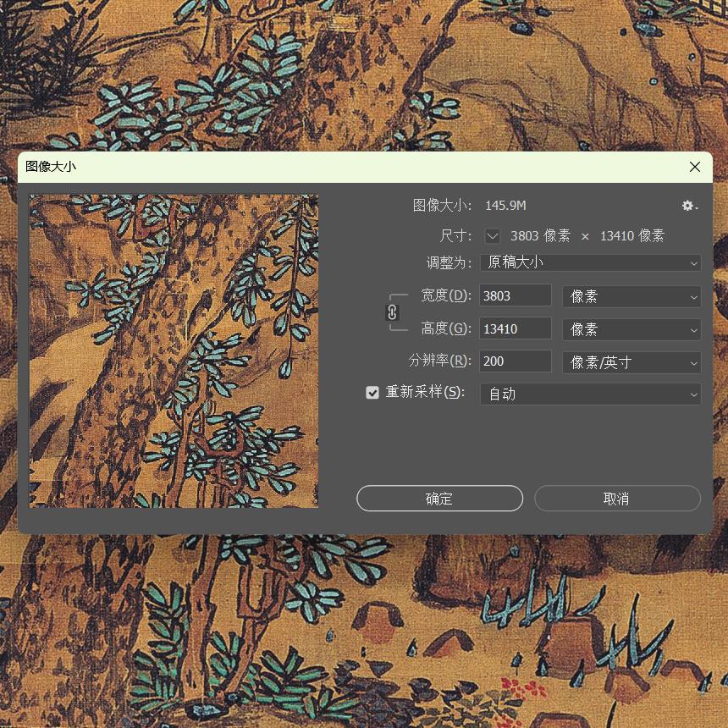The height and width of the screenshot is (728, 728).
Task: Expand the 尺寸 units dropdown arrow
Action: click(493, 236)
